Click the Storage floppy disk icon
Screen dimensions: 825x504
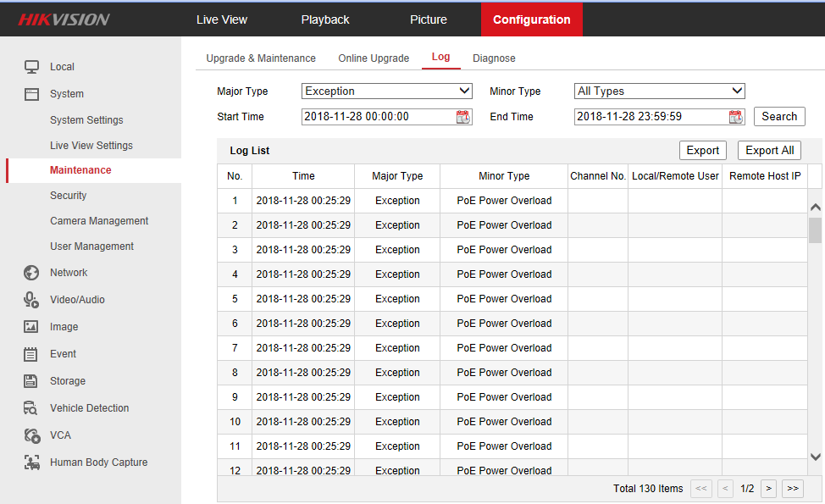(x=31, y=381)
